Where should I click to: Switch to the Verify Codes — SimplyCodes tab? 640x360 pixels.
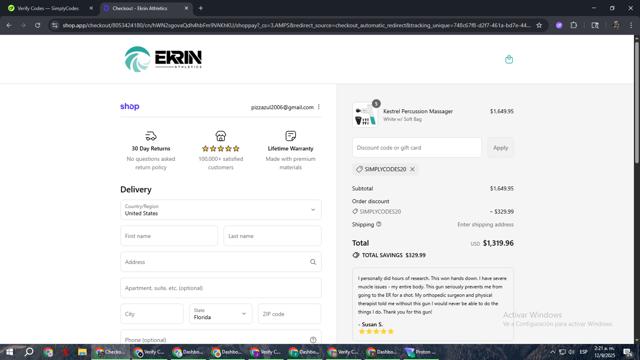(48, 8)
